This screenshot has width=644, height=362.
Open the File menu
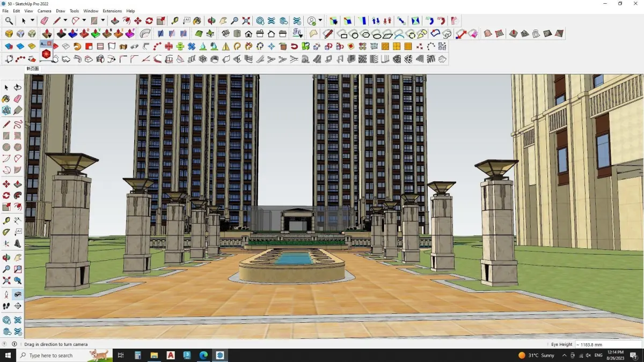point(5,11)
